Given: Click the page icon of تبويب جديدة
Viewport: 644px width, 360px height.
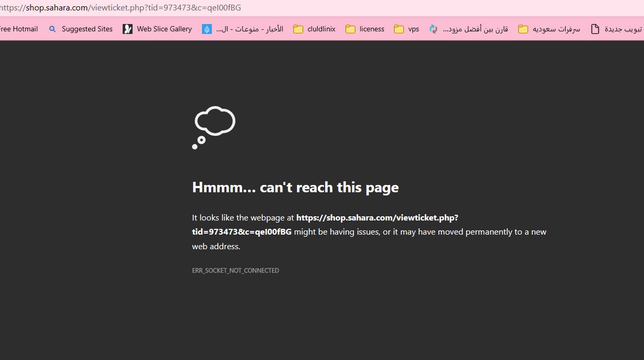Looking at the screenshot, I should point(595,29).
